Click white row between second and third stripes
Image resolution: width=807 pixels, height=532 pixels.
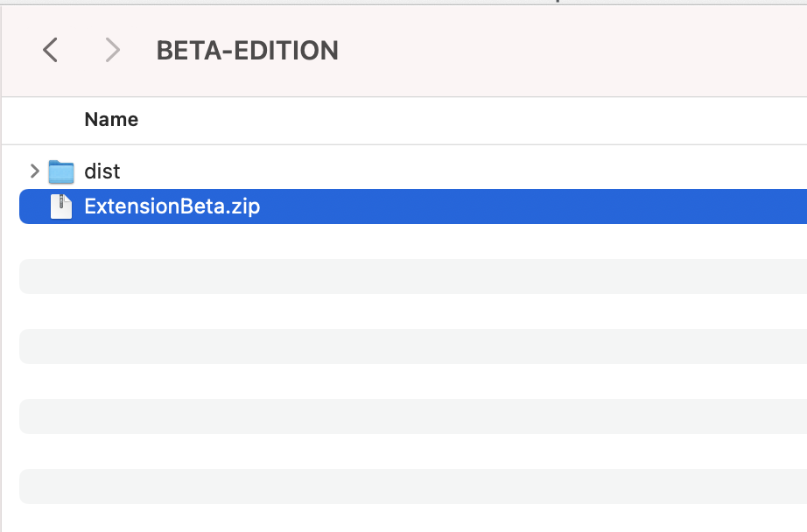[x=413, y=381]
